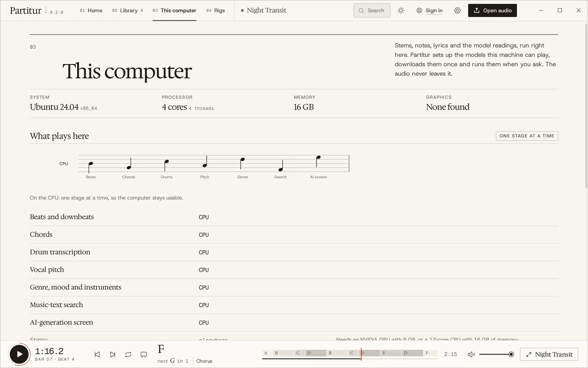
Task: Toggle the light/dark theme sun icon
Action: tap(401, 11)
